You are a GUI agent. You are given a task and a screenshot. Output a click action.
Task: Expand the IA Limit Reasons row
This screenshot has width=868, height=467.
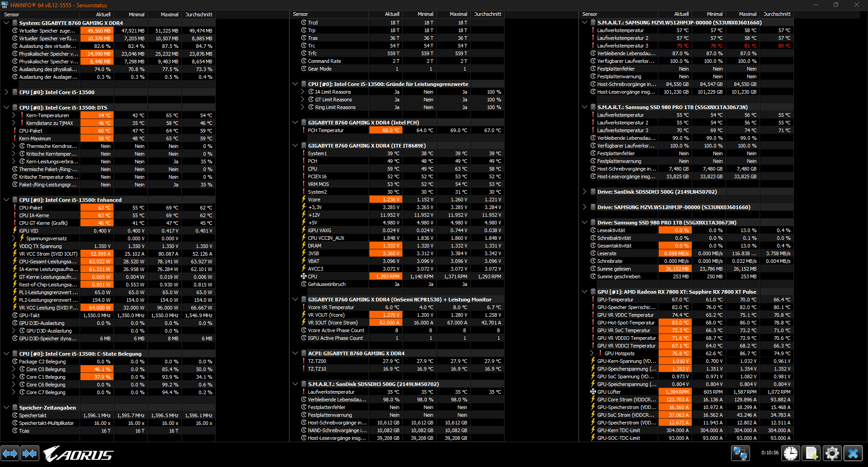point(302,91)
